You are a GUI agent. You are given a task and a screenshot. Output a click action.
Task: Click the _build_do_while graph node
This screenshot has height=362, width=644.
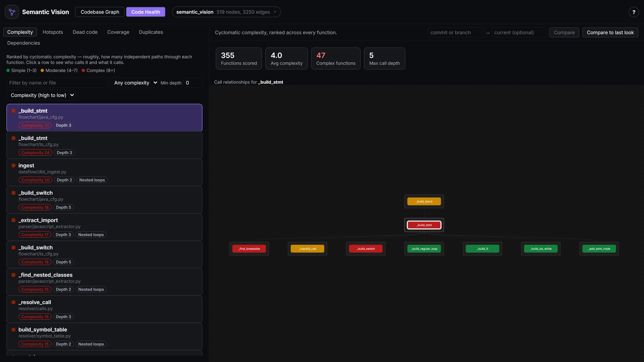[x=541, y=249]
